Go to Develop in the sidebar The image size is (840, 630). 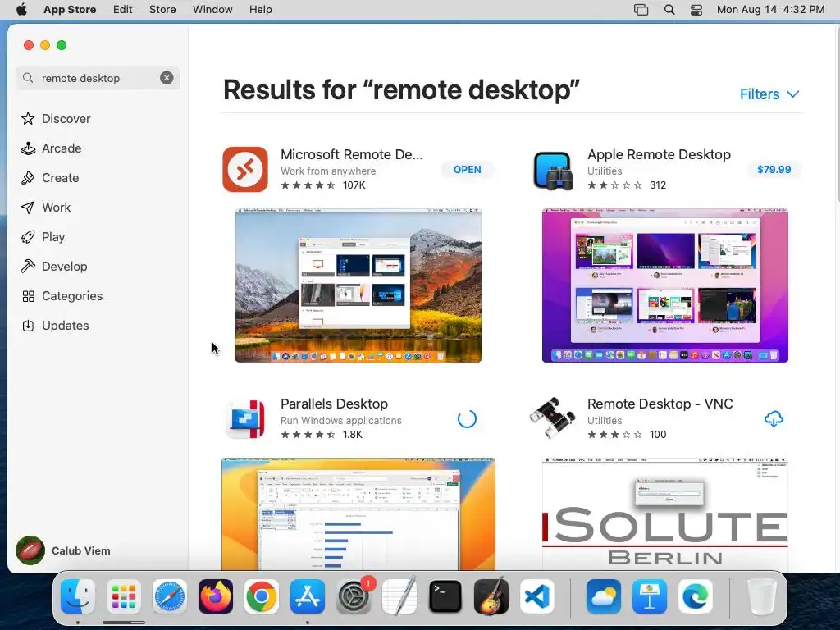(54, 266)
